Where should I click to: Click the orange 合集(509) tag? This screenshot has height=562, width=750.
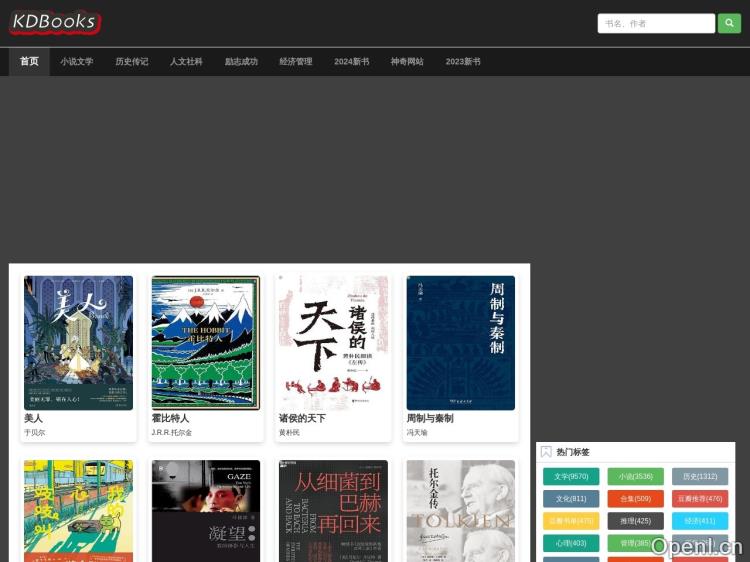[635, 499]
